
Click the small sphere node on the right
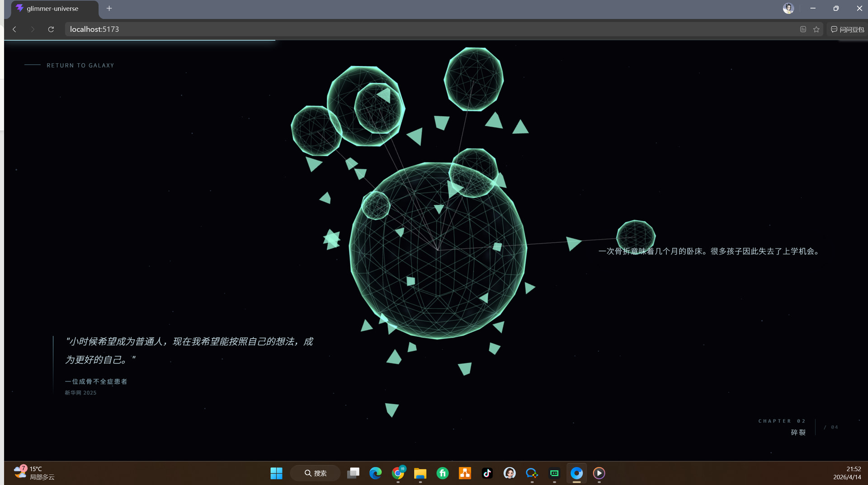click(x=636, y=235)
